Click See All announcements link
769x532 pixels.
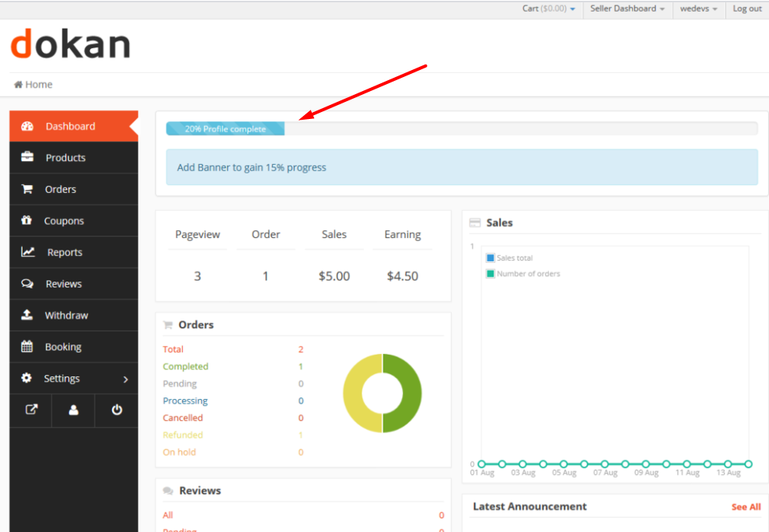click(746, 507)
